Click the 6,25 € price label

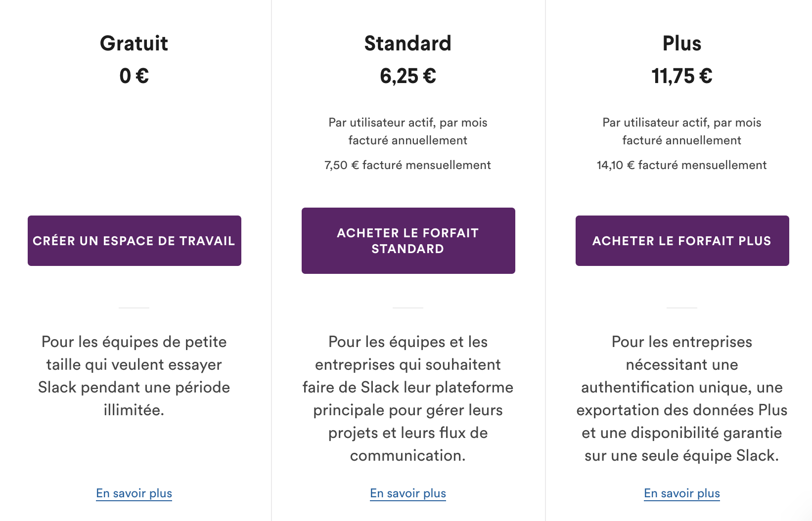[x=407, y=77]
